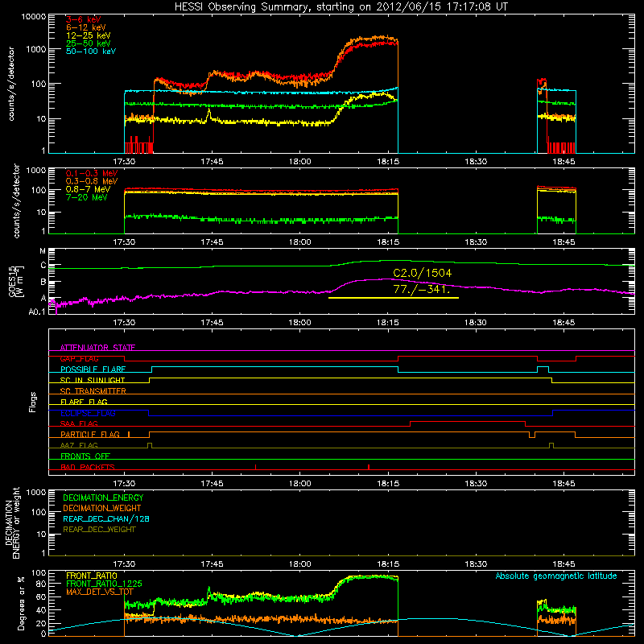Select the ECLIPSE_FLAG label
Screen dimensions: 644x644
pos(88,413)
